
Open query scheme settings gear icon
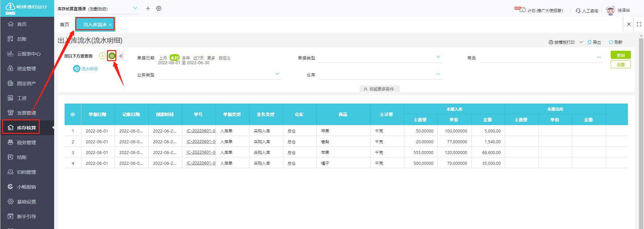click(x=112, y=56)
